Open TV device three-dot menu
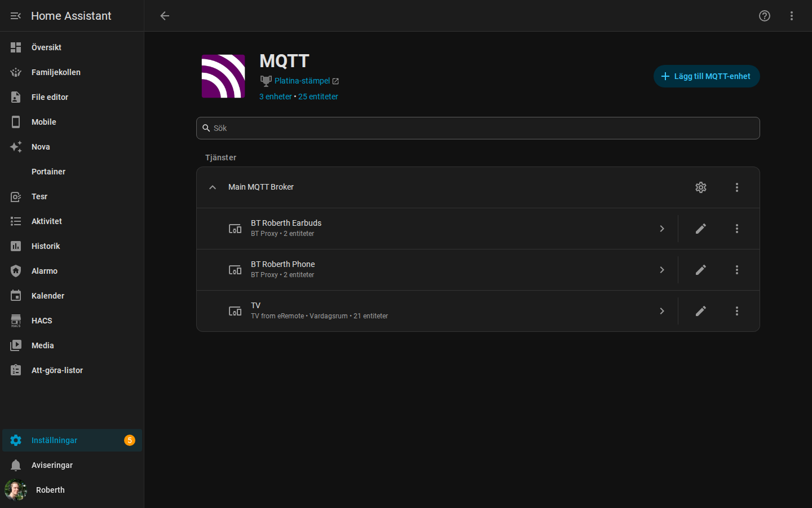This screenshot has width=812, height=508. click(737, 311)
